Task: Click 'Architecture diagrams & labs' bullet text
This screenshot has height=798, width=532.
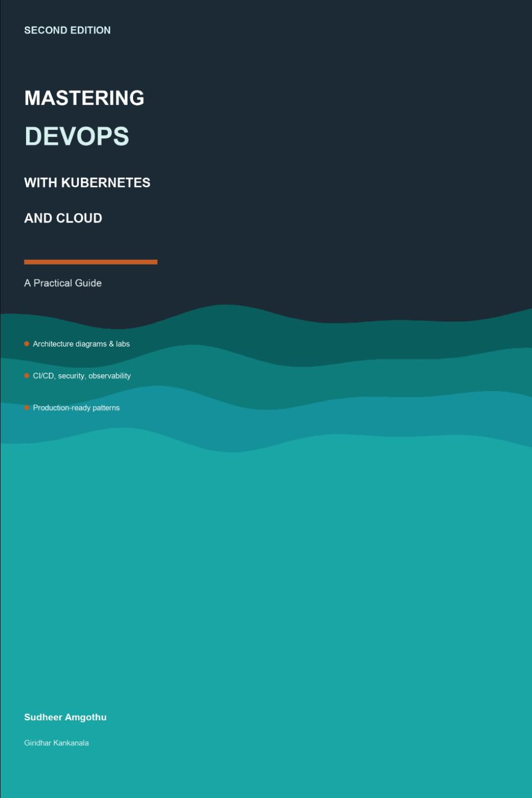Action: [x=81, y=344]
